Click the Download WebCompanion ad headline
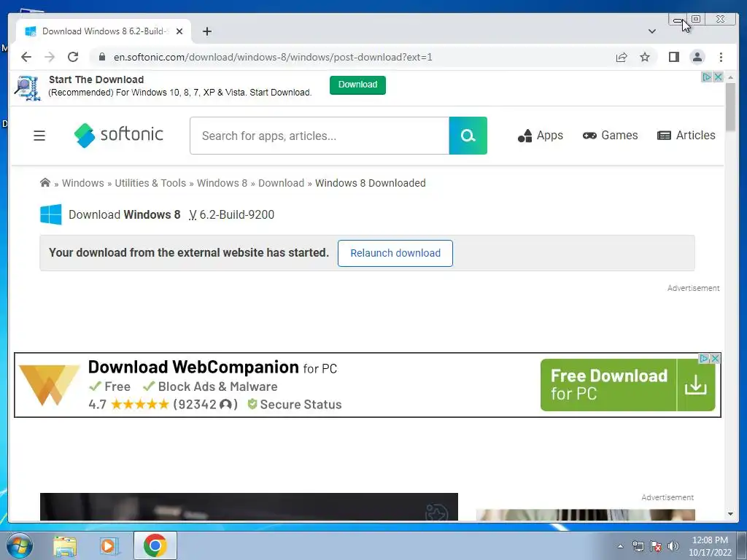 (x=212, y=367)
